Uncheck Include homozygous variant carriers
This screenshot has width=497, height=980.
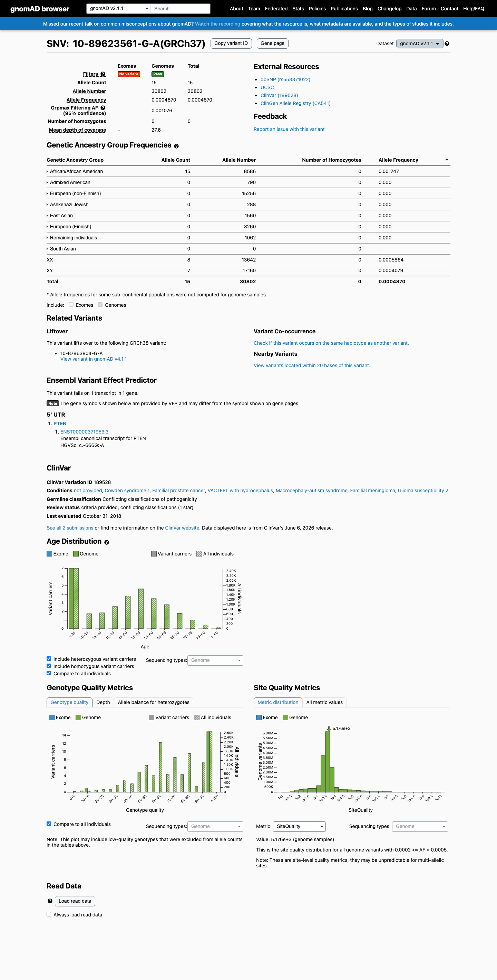point(49,666)
